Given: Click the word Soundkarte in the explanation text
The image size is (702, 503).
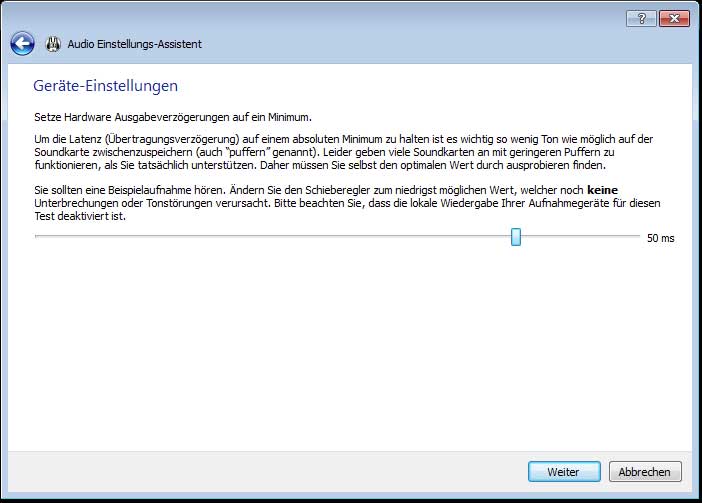Looking at the screenshot, I should (x=60, y=152).
